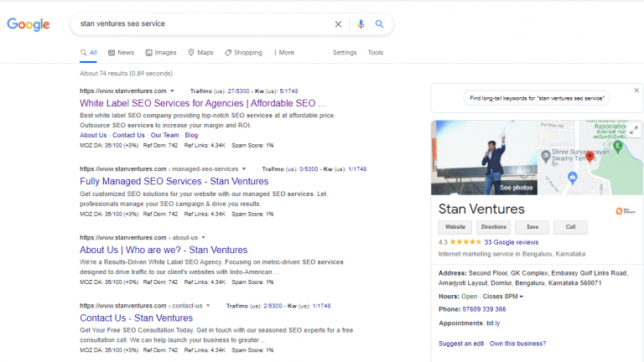This screenshot has width=644, height=362.
Task: Submit search using the magnifier icon
Action: 379,24
